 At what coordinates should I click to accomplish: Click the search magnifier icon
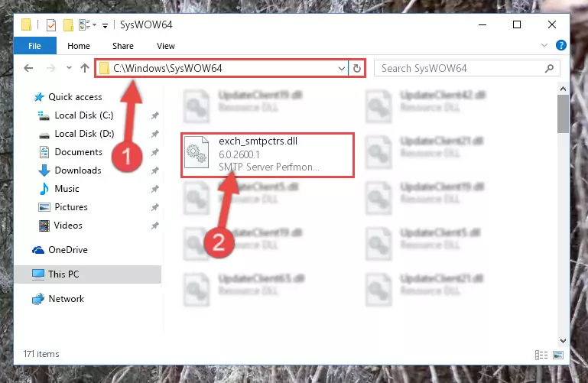coord(549,68)
